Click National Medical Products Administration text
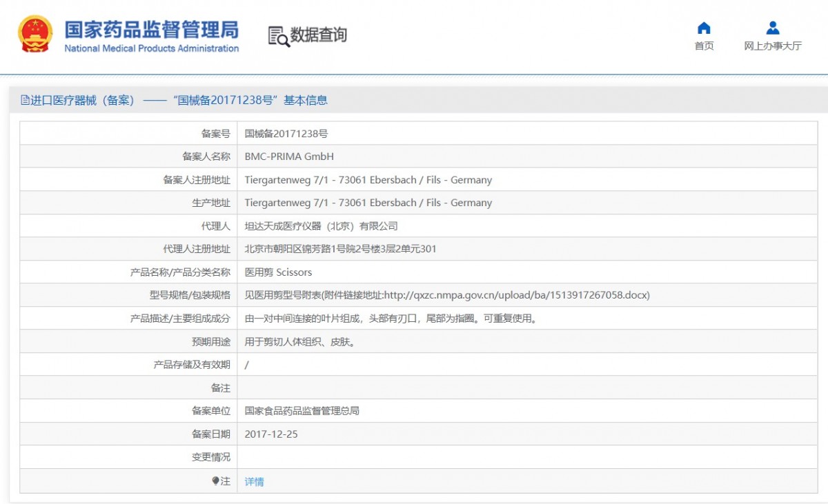Viewport: 828px width, 504px height. [x=151, y=49]
